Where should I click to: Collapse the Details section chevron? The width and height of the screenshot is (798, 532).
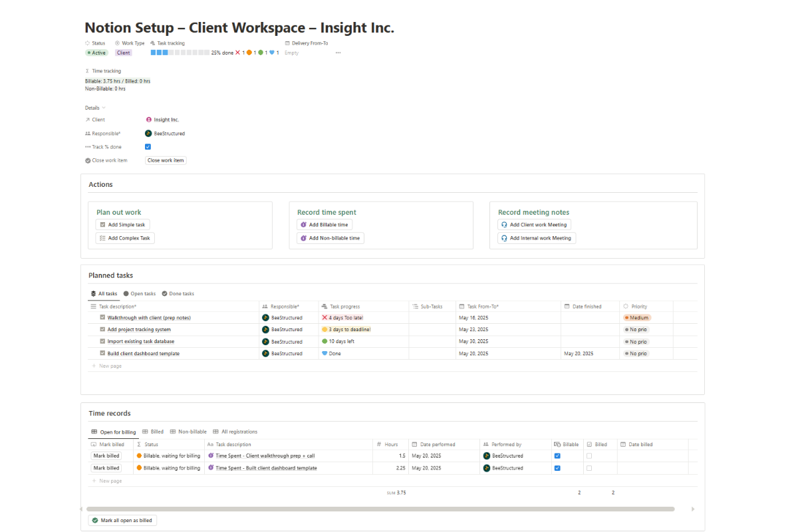tap(104, 108)
